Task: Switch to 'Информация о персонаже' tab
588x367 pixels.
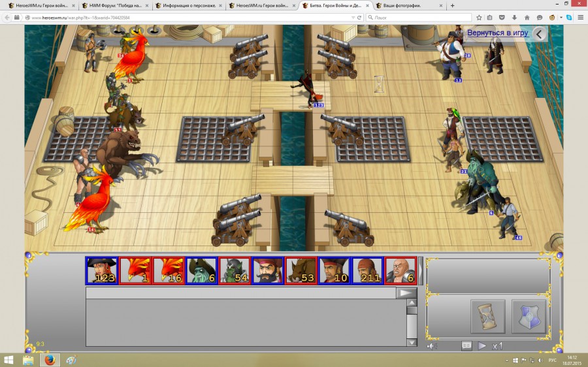Action: 189,6
